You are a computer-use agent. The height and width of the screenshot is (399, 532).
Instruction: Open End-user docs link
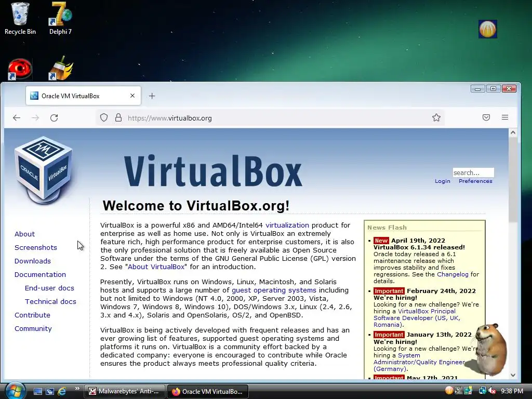point(49,288)
